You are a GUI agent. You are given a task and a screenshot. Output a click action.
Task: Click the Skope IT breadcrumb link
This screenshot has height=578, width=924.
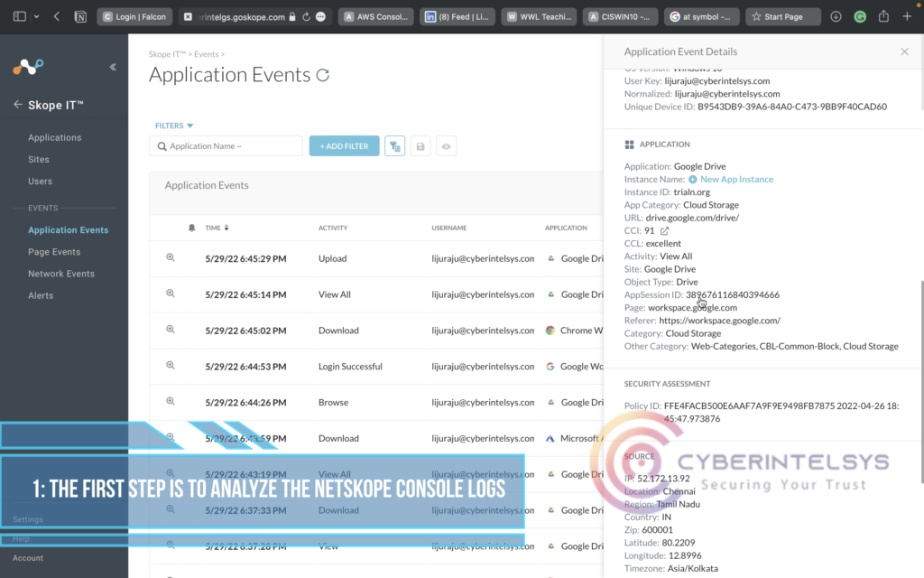coord(167,54)
